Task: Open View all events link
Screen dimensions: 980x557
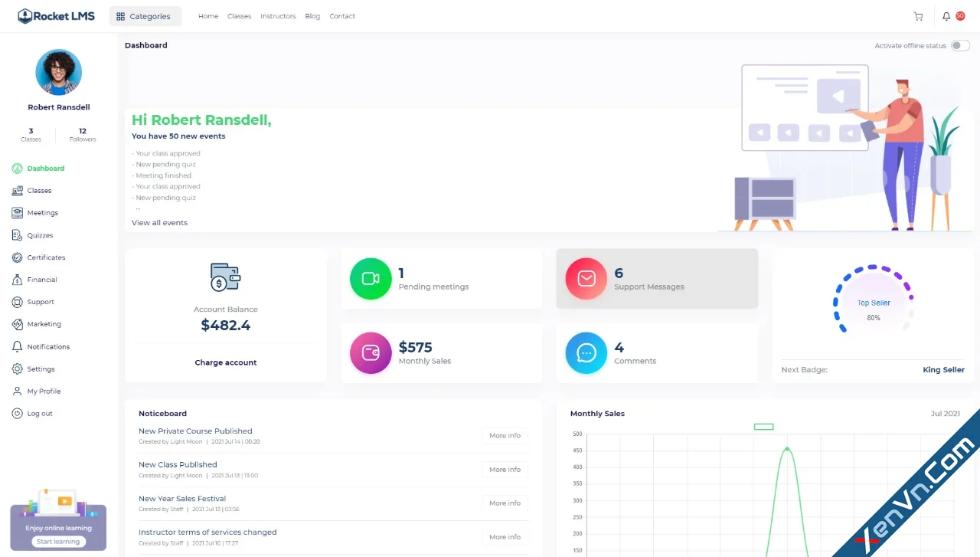Action: [159, 222]
